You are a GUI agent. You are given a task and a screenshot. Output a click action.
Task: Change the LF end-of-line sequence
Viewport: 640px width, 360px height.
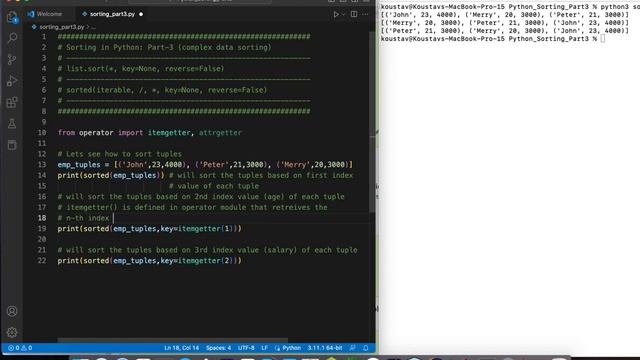[x=264, y=348]
